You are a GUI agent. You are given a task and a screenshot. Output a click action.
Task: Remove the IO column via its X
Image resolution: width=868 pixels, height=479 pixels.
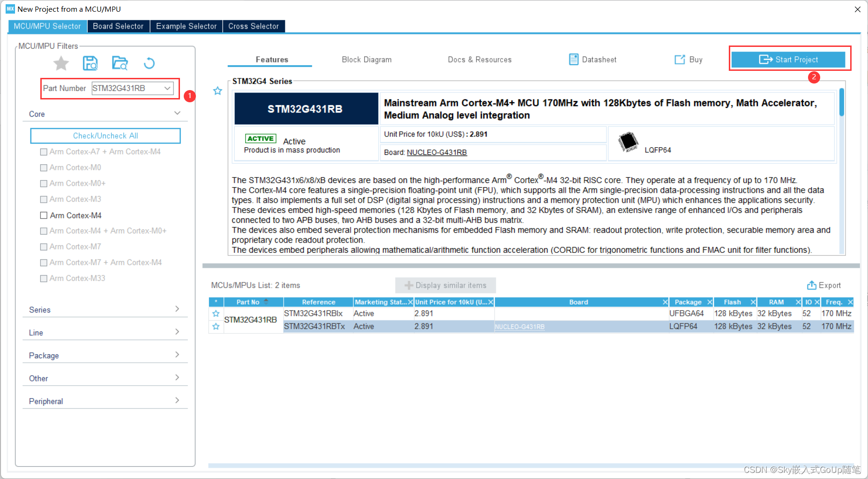pos(817,302)
